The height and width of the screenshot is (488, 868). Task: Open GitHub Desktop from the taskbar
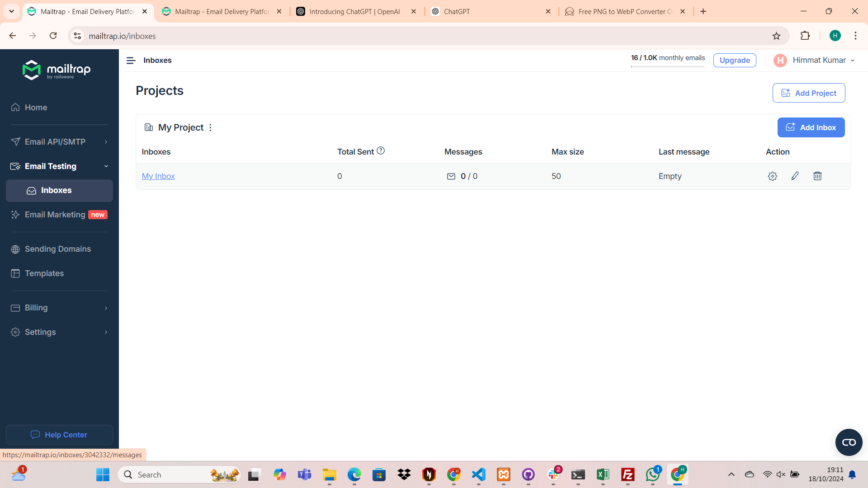click(x=528, y=475)
